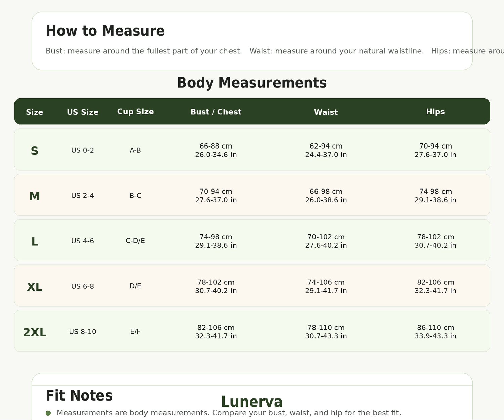Click the US Size column header

click(83, 112)
